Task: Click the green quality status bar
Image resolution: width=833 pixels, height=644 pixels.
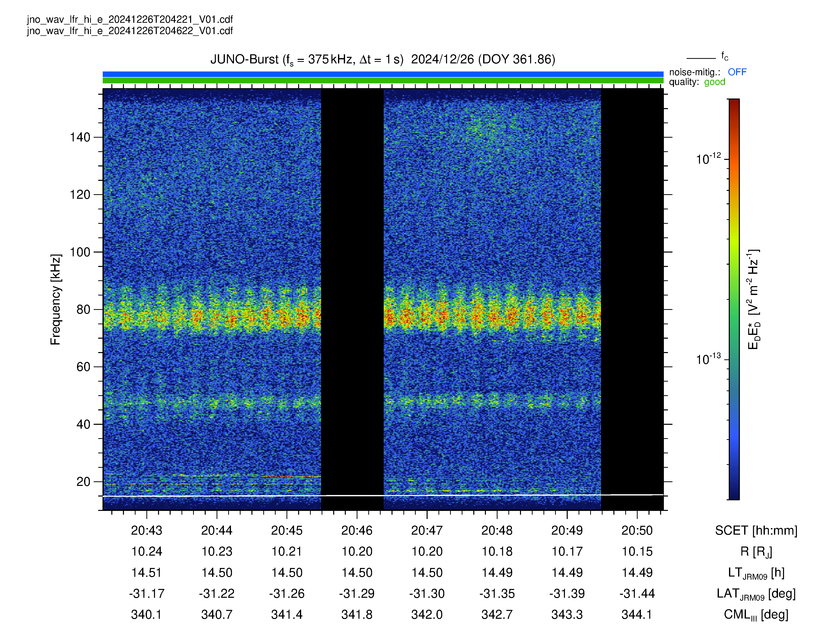Action: 383,81
